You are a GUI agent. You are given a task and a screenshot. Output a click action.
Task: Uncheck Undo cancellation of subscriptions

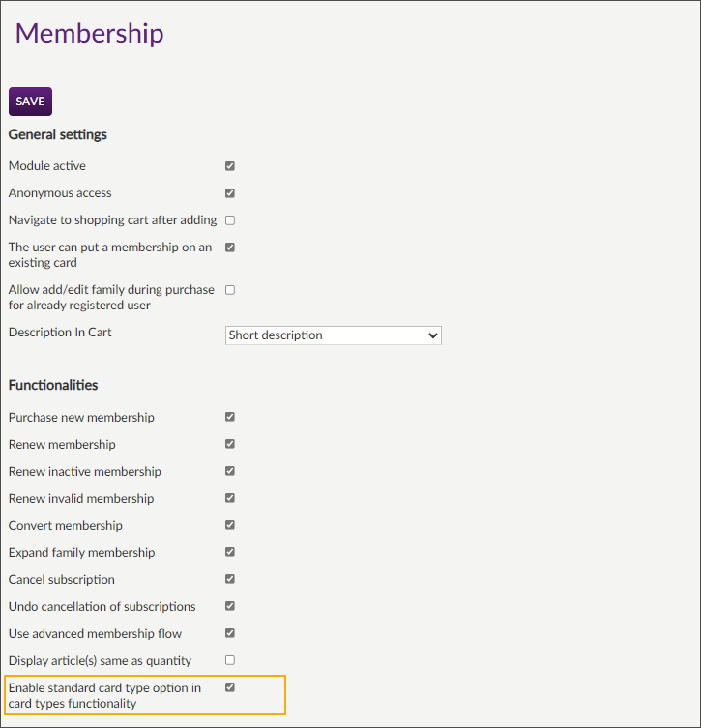coord(230,607)
